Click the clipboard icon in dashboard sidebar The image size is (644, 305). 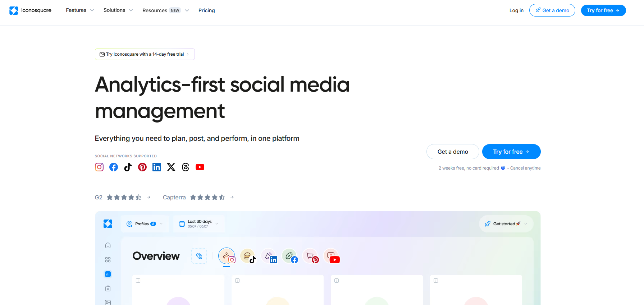(108, 288)
